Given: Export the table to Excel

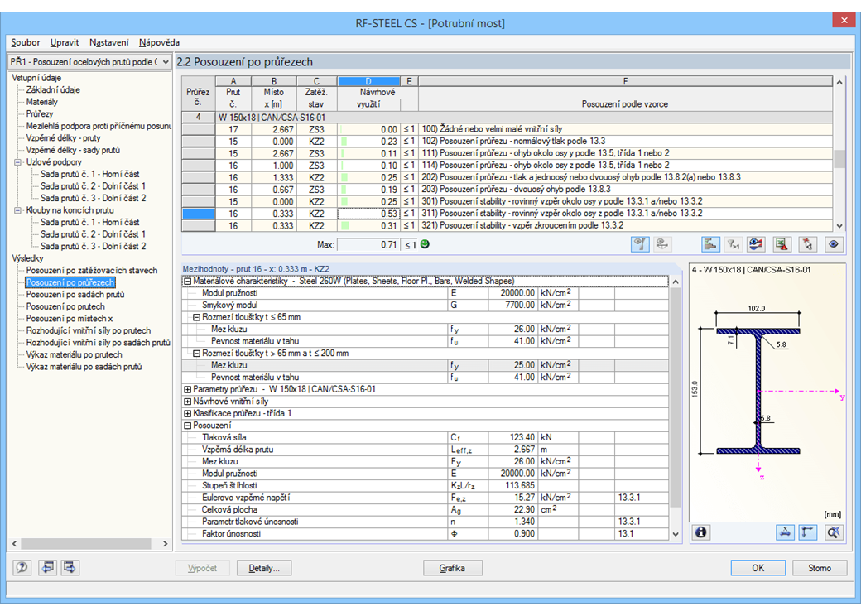Looking at the screenshot, I should pyautogui.click(x=782, y=244).
